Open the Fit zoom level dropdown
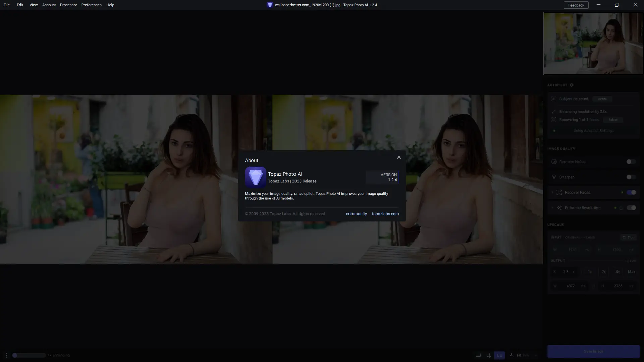The width and height of the screenshot is (644, 362). point(536,355)
